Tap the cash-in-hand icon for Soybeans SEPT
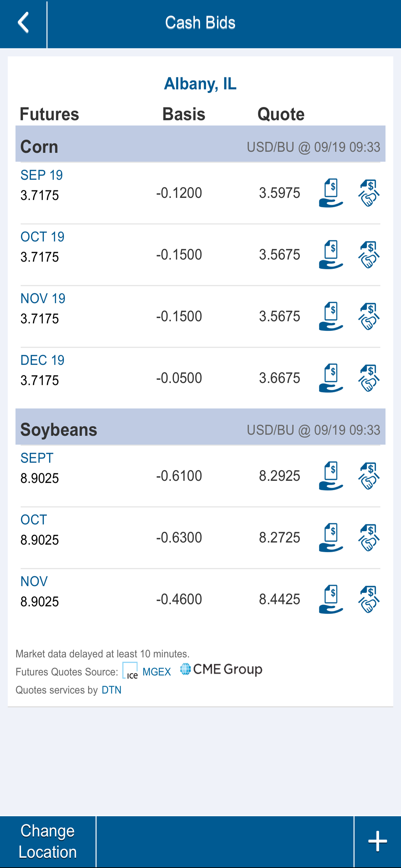The image size is (401, 868). (331, 475)
